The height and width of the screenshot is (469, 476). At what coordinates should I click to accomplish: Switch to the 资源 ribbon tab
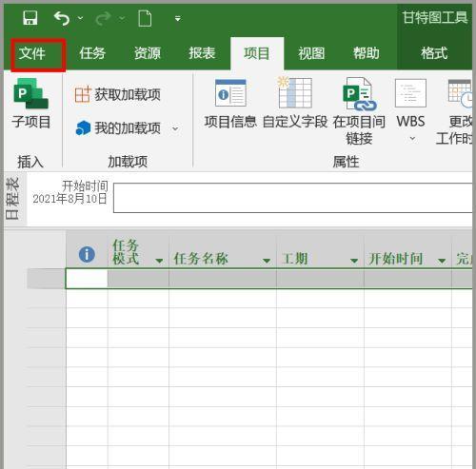pos(148,53)
